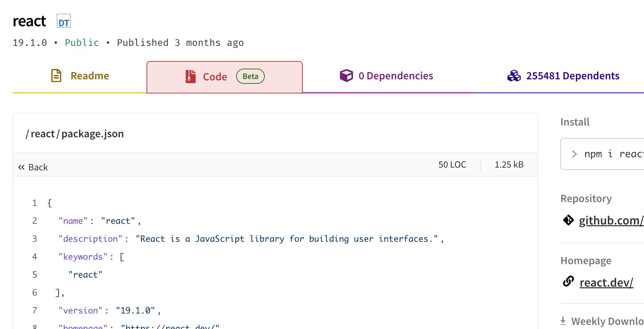Click the git icon under Repository
Screen dimensions: 644x329
point(568,220)
